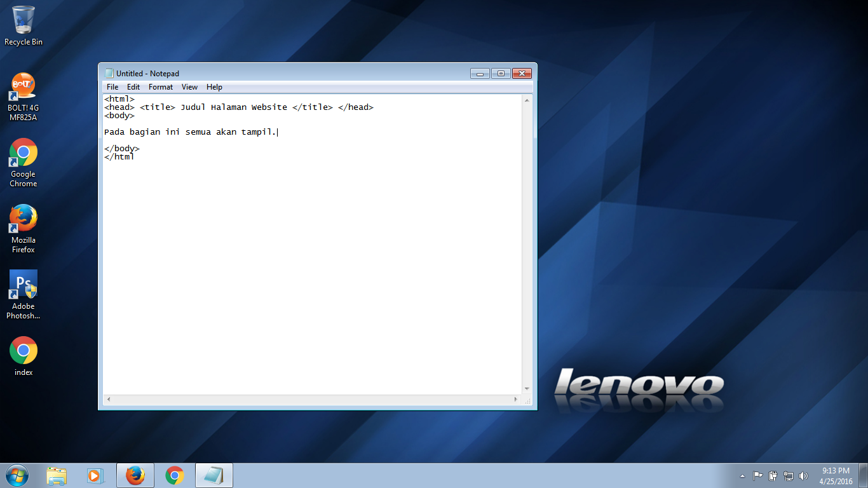Click the Windows Start button
868x488 pixels.
(x=15, y=475)
